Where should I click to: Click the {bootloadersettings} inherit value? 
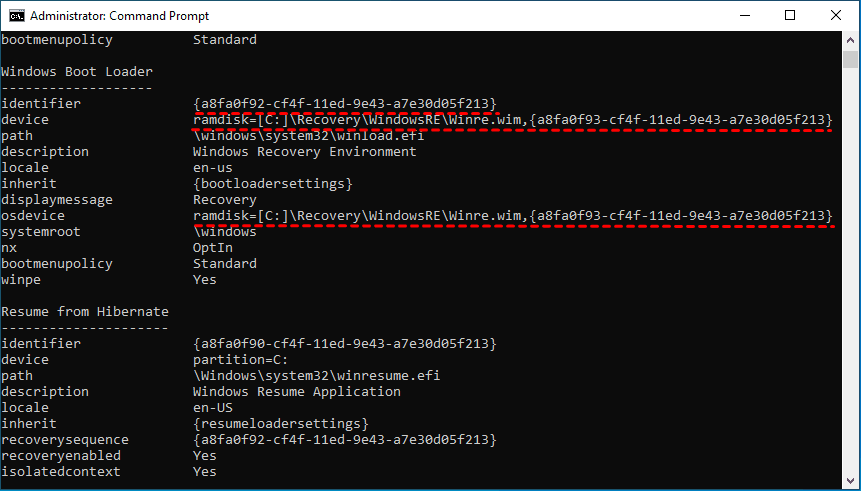pyautogui.click(x=272, y=184)
